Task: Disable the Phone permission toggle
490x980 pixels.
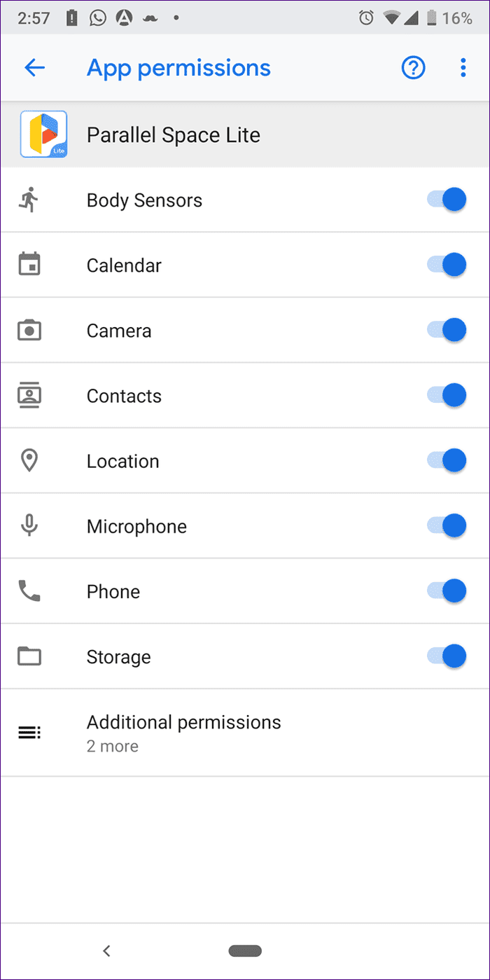Action: coord(446,591)
